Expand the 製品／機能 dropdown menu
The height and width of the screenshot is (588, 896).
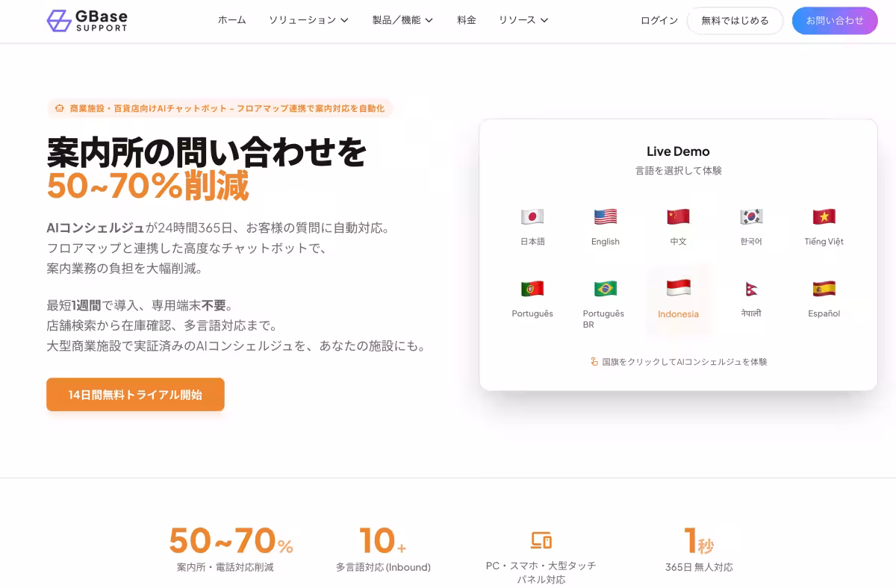click(402, 20)
